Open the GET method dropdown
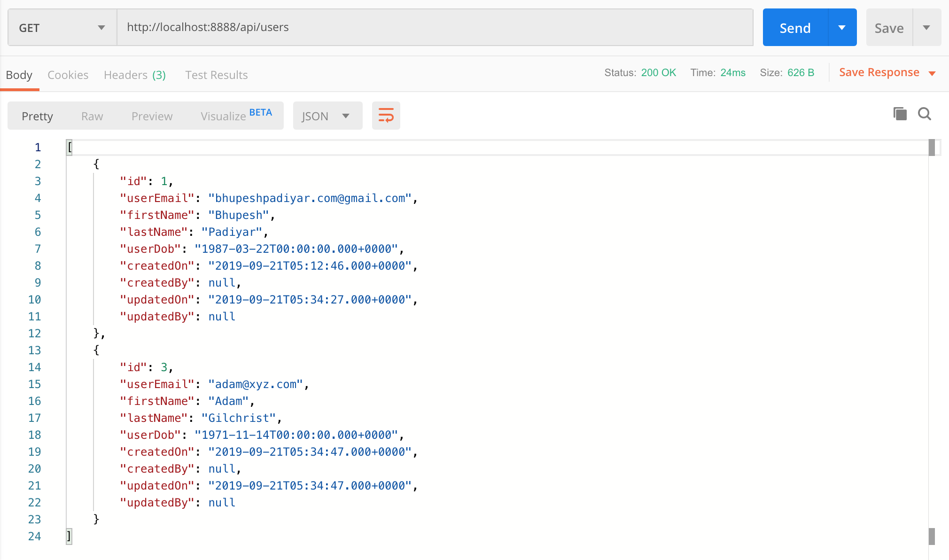The height and width of the screenshot is (560, 949). point(62,28)
